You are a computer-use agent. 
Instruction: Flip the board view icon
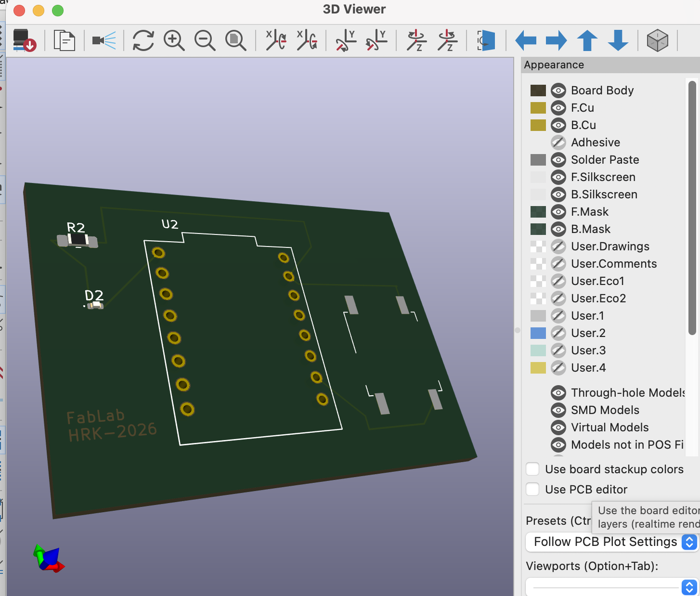click(x=486, y=40)
